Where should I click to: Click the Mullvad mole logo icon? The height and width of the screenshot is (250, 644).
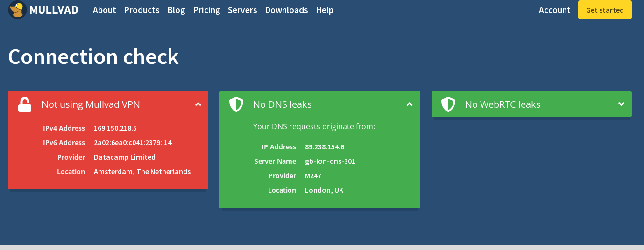17,10
